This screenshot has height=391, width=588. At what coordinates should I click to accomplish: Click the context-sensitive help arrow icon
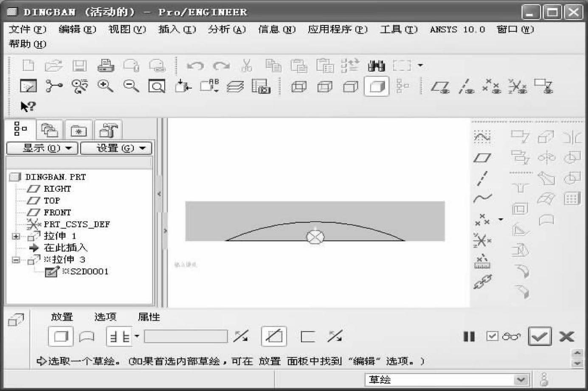[x=28, y=106]
